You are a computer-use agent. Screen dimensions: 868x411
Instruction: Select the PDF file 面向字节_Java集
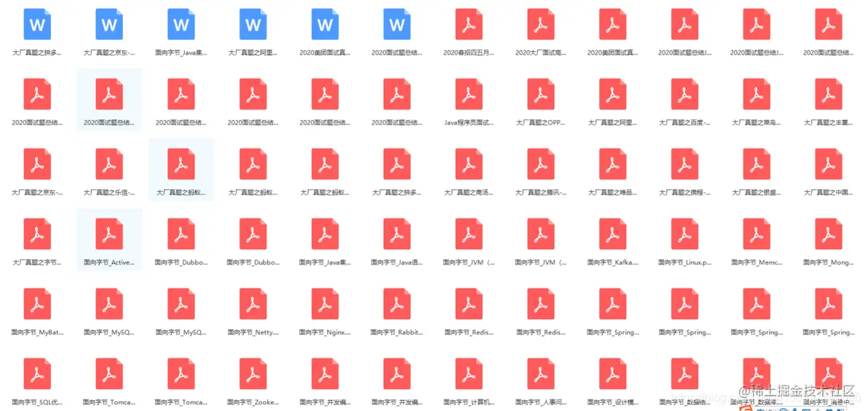(x=325, y=234)
